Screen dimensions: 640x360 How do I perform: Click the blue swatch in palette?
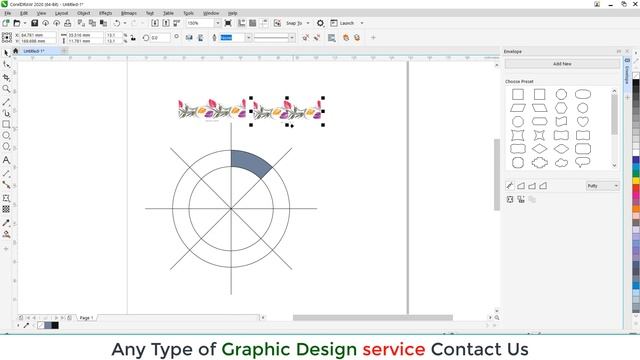pos(636,160)
